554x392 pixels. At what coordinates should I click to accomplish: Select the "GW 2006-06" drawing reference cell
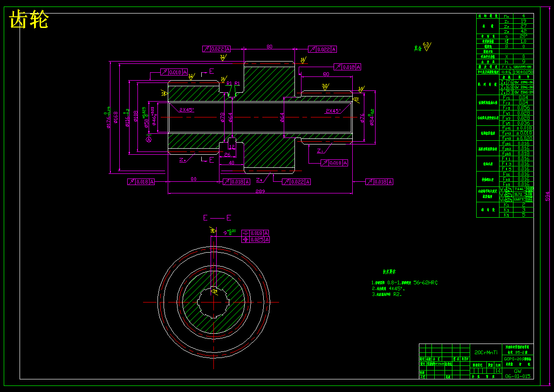[x=524, y=82]
